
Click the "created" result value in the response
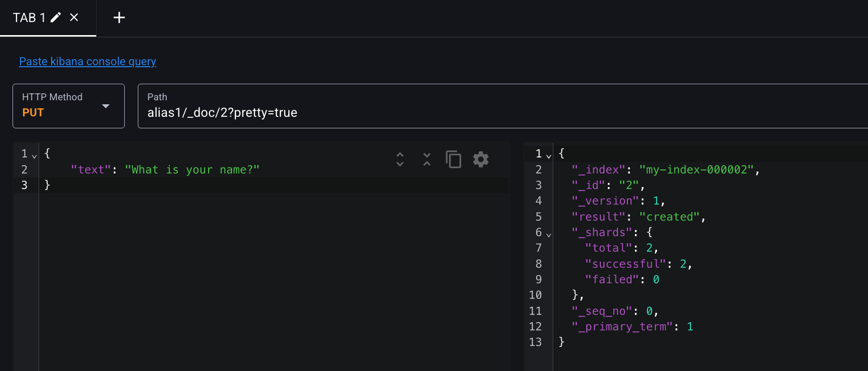coord(669,217)
